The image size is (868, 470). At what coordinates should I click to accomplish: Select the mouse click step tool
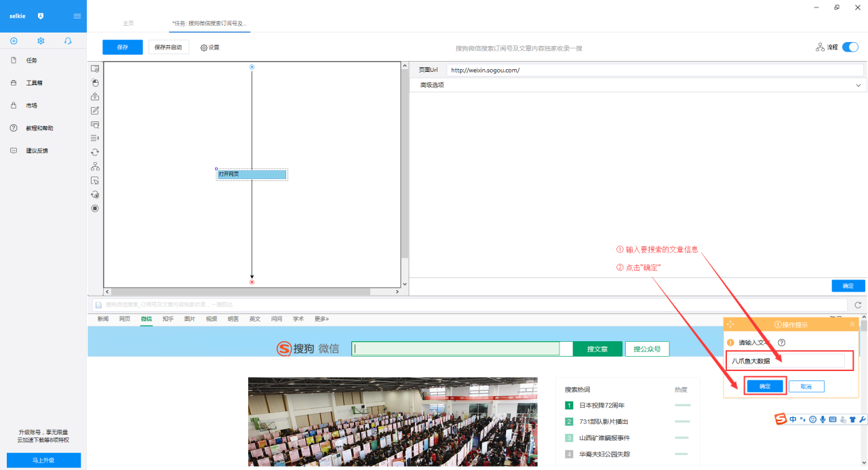[x=95, y=83]
